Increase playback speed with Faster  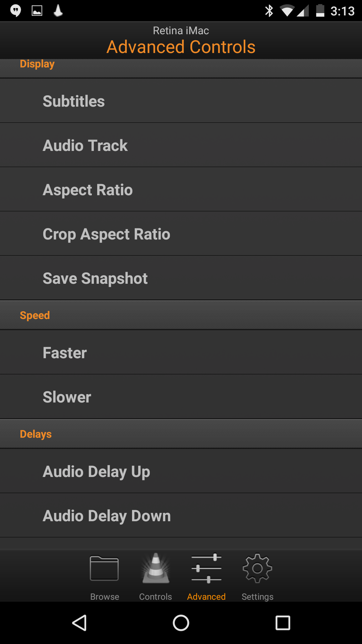[181, 353]
